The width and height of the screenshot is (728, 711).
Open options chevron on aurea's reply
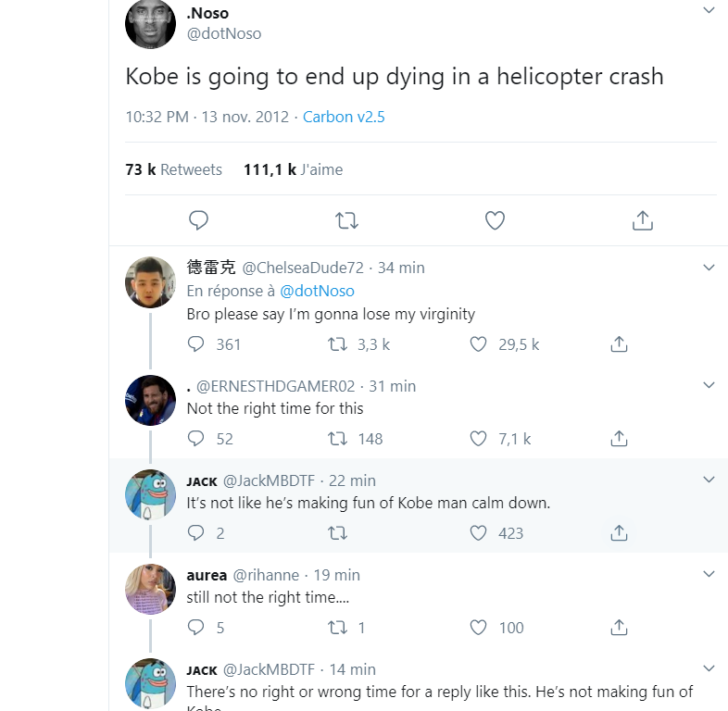709,575
